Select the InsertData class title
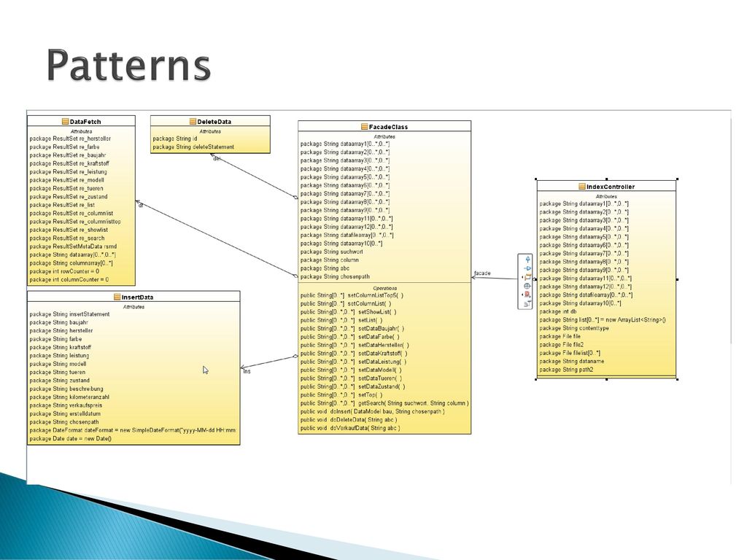The width and height of the screenshot is (747, 560). pyautogui.click(x=138, y=297)
